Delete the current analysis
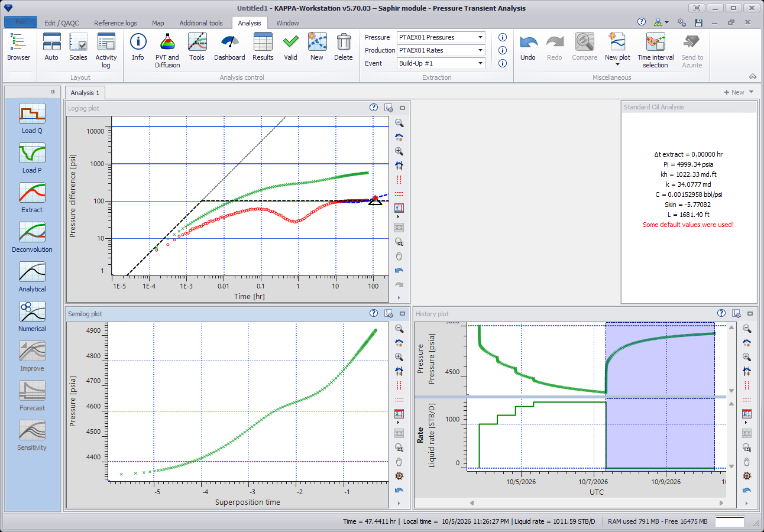Image resolution: width=764 pixels, height=532 pixels. click(x=343, y=47)
